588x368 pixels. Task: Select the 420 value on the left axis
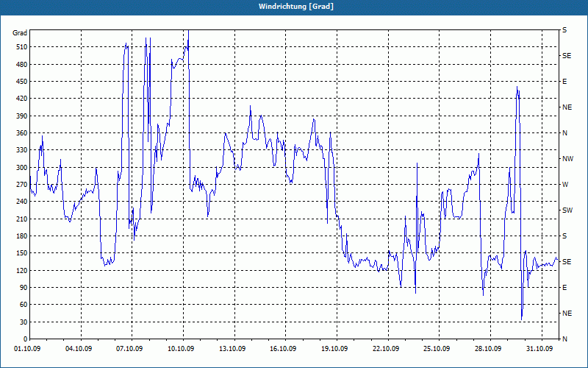point(22,99)
